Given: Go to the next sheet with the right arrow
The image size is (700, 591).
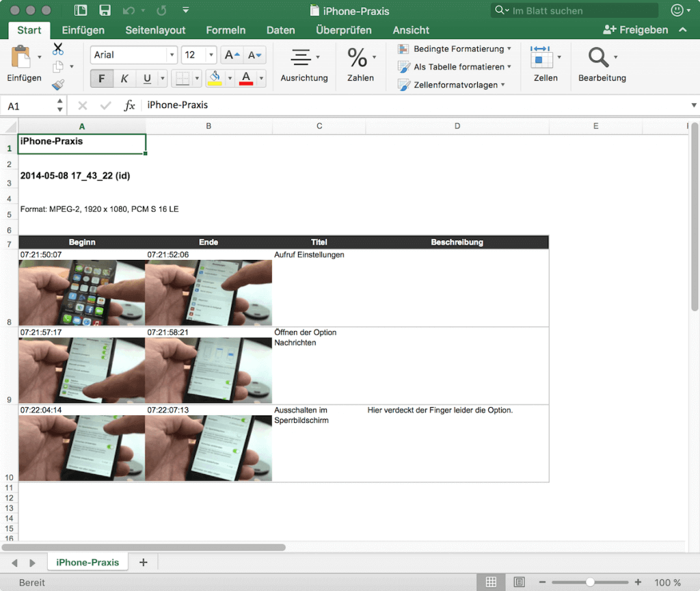Looking at the screenshot, I should click(x=32, y=563).
